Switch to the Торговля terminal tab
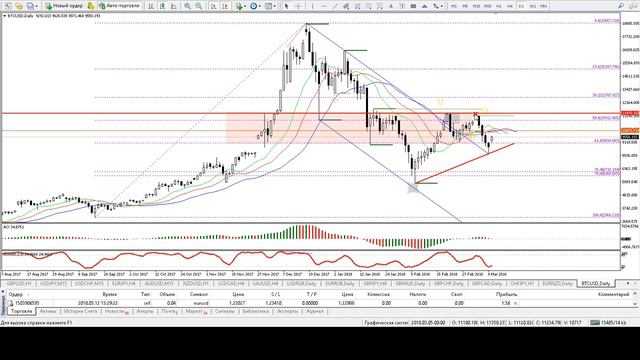This screenshot has width=640, height=360. click(21, 311)
